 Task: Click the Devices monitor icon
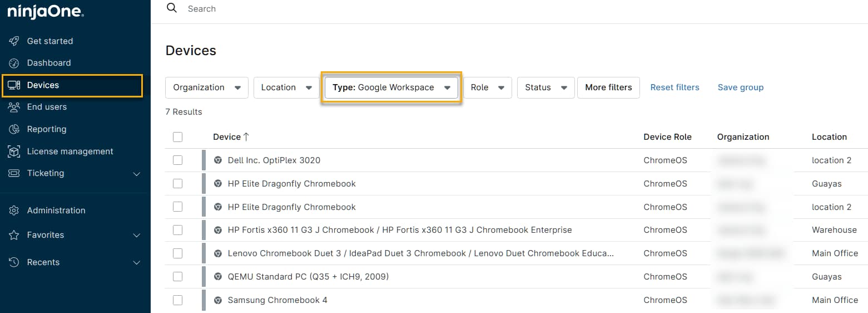[x=14, y=85]
